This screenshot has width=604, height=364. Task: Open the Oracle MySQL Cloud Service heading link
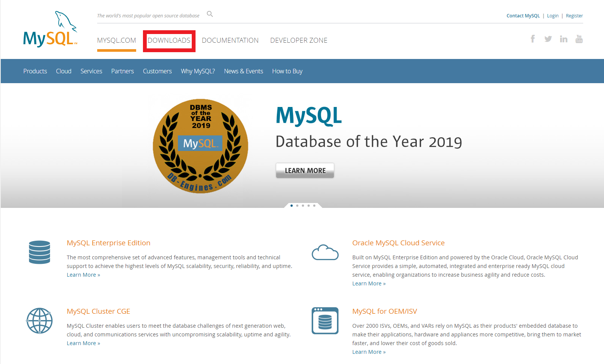[x=398, y=243]
